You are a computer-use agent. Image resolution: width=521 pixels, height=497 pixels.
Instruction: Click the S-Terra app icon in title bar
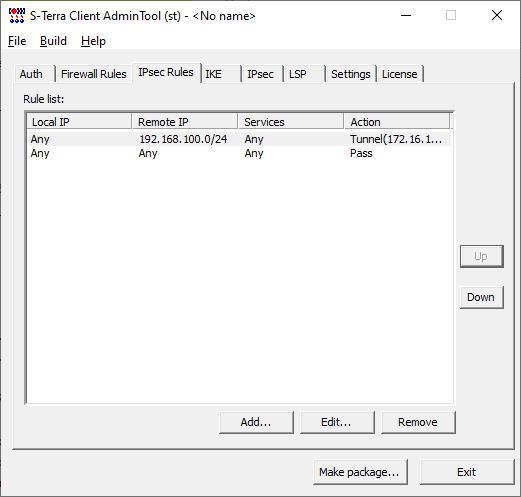point(17,16)
